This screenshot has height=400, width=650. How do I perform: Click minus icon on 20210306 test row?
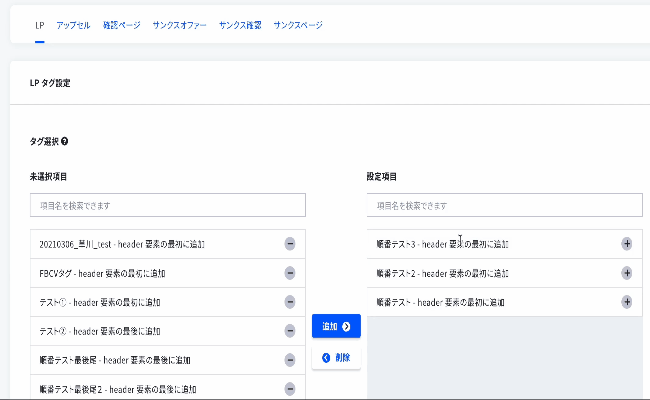[290, 244]
